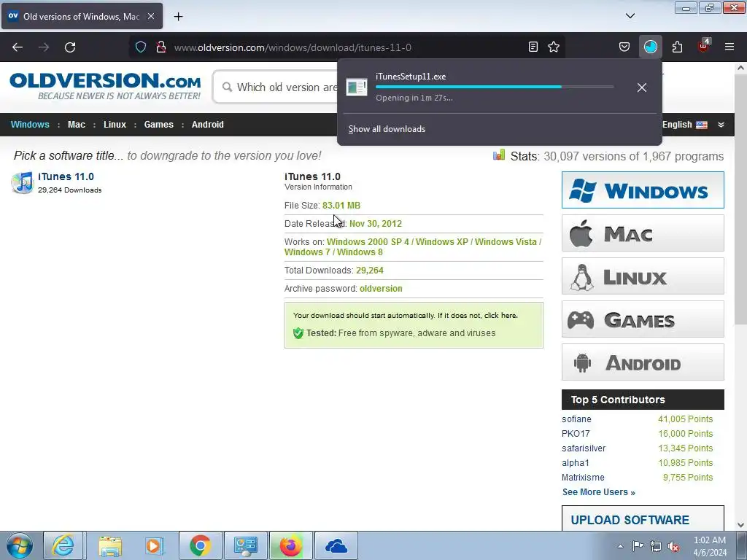Click the iTunes 11.0 title link
The height and width of the screenshot is (560, 747).
(x=66, y=176)
